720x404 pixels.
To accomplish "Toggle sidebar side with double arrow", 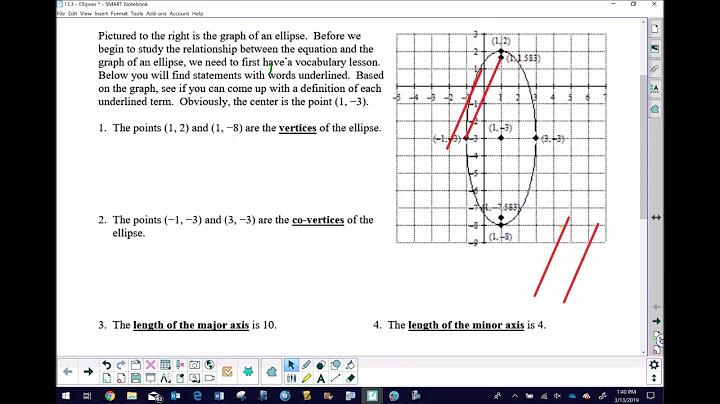I will pos(656,217).
